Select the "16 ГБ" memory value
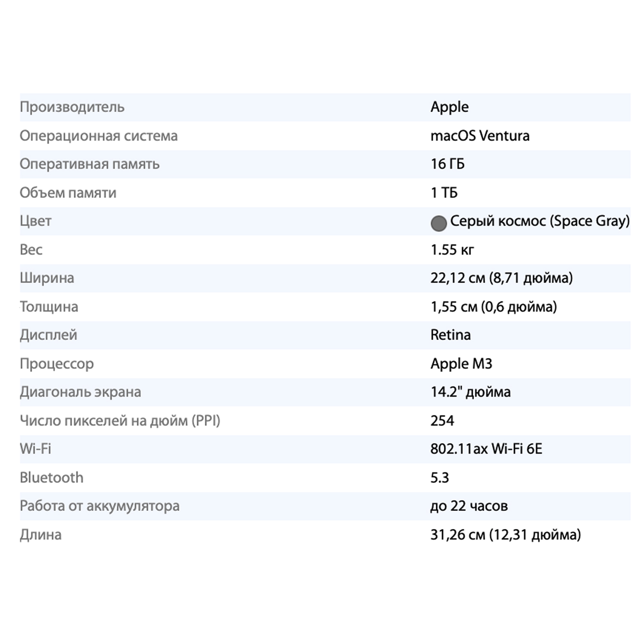This screenshot has height=644, width=644. 447,164
